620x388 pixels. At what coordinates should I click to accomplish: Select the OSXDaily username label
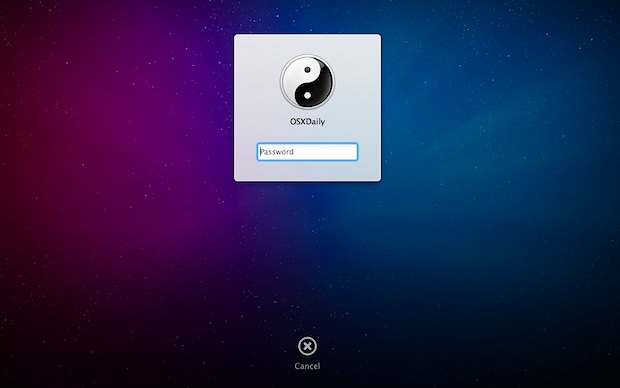coord(307,122)
